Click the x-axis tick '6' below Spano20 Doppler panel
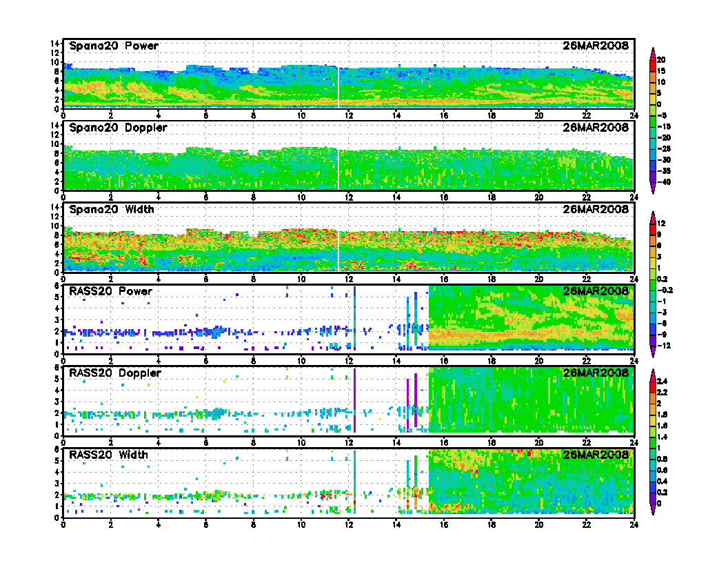 coord(205,197)
